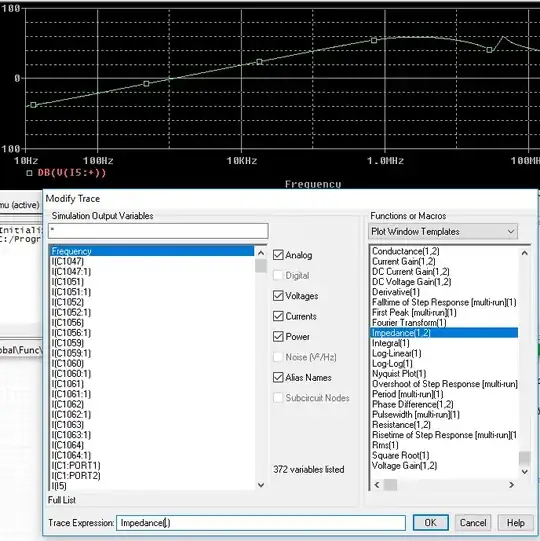Click functions list scroll-left arrow
The width and height of the screenshot is (540, 541).
[x=377, y=485]
